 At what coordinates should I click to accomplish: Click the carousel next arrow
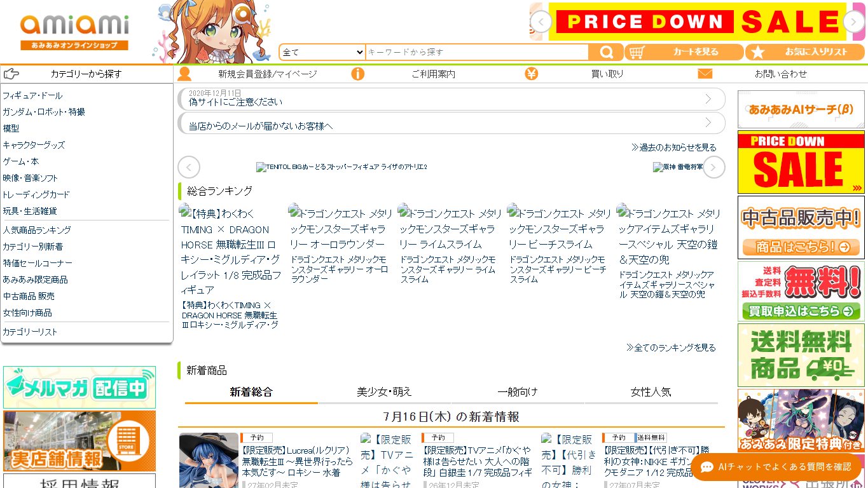pyautogui.click(x=714, y=167)
